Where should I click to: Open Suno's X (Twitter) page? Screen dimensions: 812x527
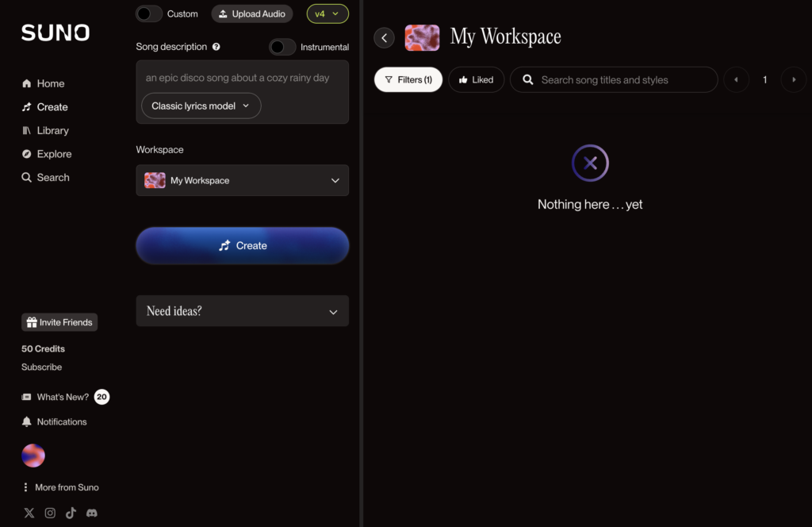pyautogui.click(x=29, y=513)
